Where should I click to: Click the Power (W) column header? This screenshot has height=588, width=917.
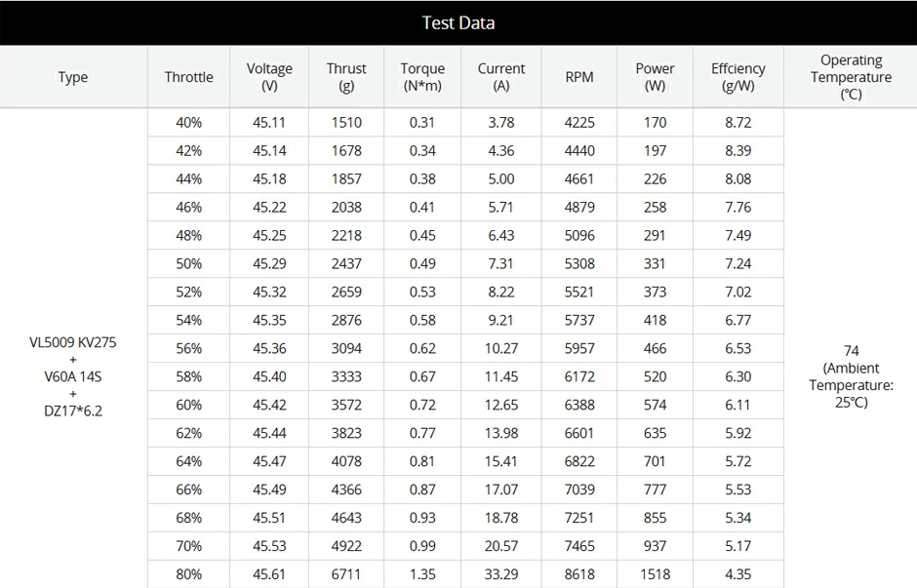click(x=656, y=77)
